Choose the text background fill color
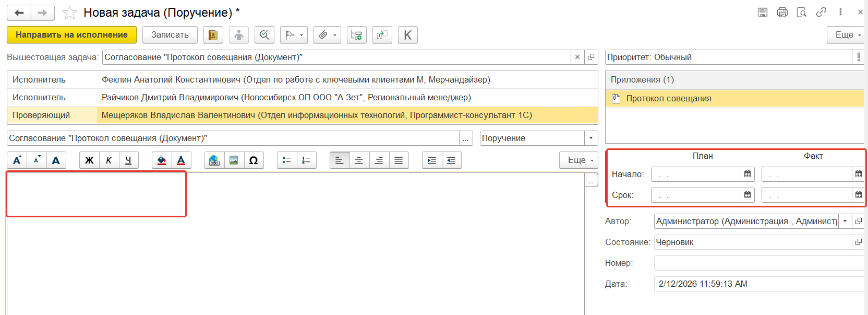868x315 pixels. point(162,160)
